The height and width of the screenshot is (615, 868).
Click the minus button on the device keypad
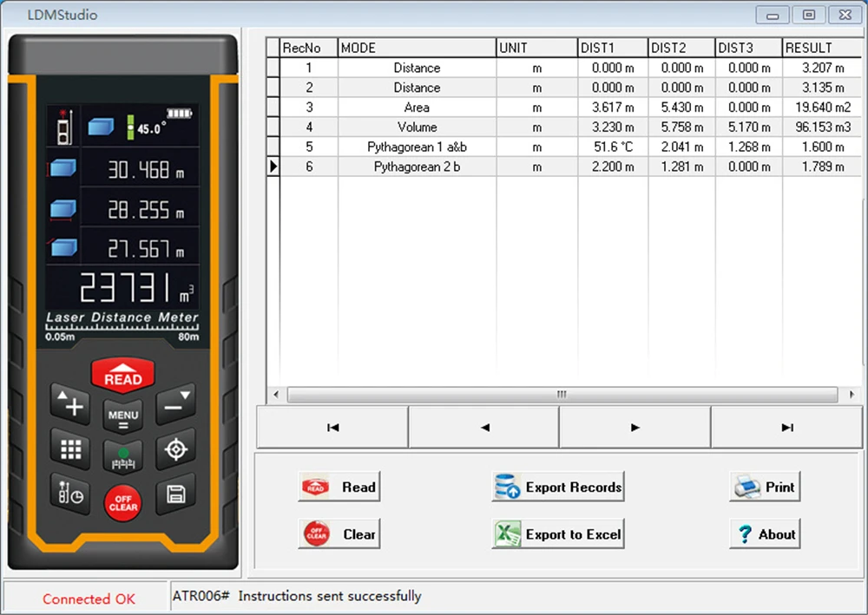176,403
